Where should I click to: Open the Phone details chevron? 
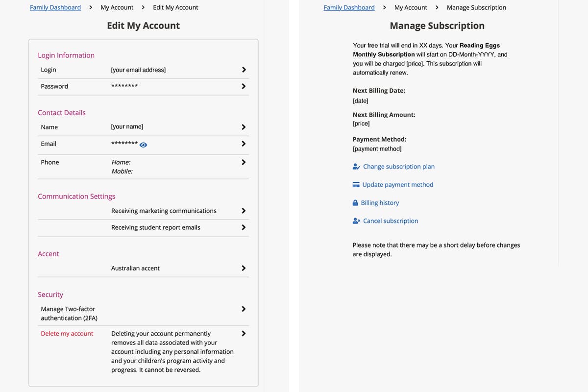point(244,162)
